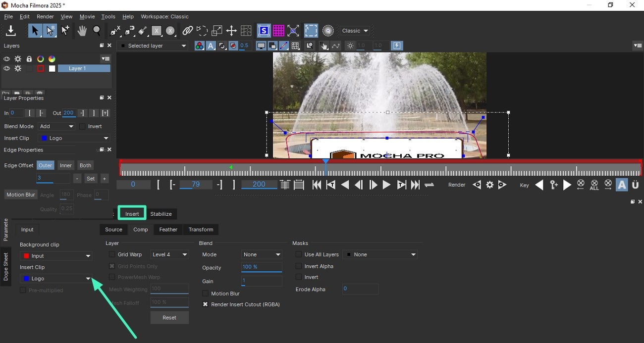This screenshot has width=644, height=343.
Task: Select the Move tool with four arrows
Action: point(231,30)
